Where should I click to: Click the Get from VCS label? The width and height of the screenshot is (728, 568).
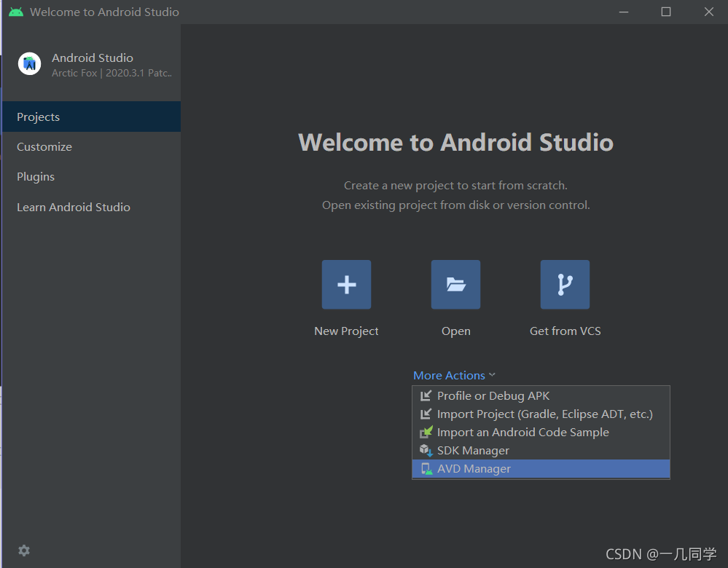565,331
